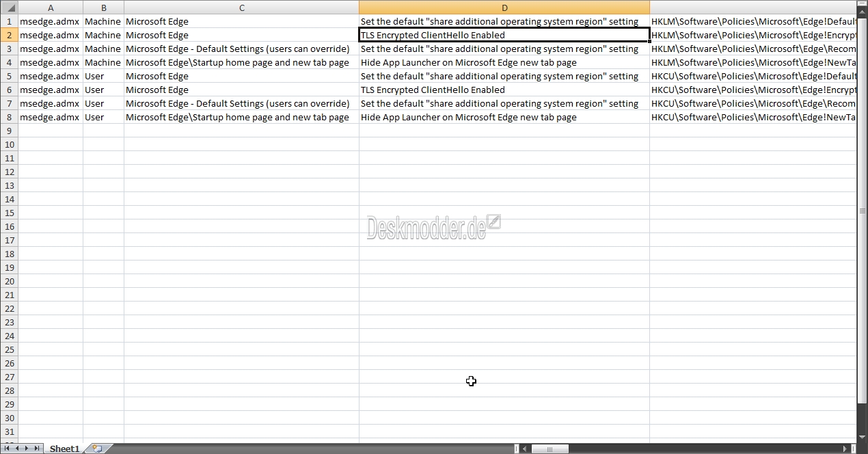Click row 3 share additional operating system region cell
The image size is (868, 454).
[504, 49]
